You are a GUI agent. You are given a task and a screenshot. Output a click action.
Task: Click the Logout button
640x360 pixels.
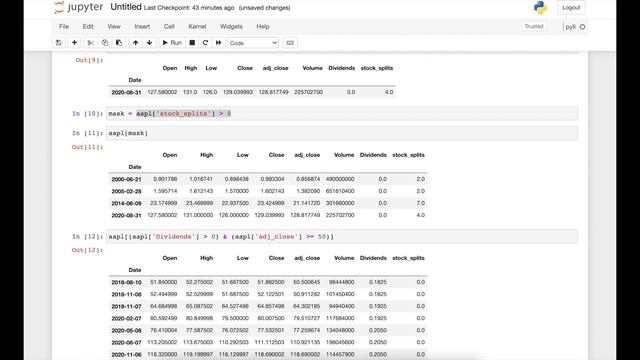pyautogui.click(x=571, y=7)
